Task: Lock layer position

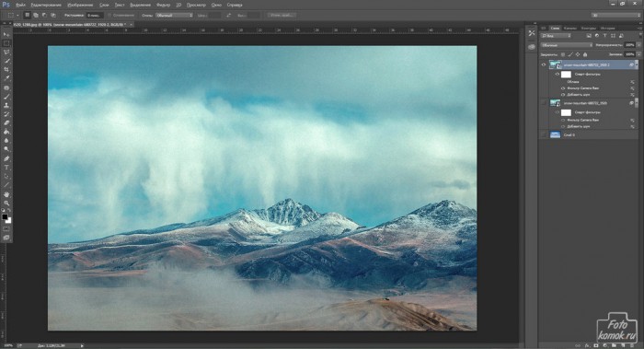Action: pyautogui.click(x=578, y=54)
